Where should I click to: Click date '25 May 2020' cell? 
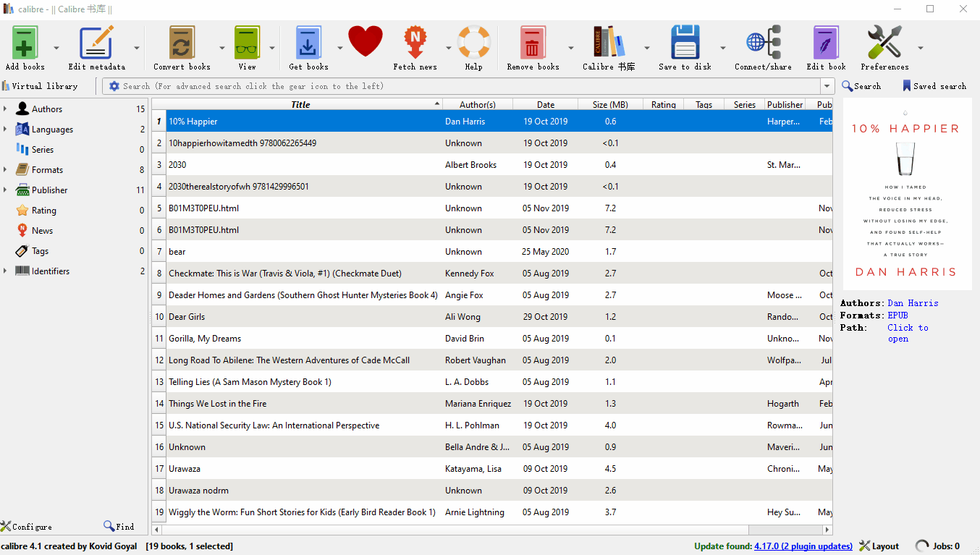coord(546,252)
